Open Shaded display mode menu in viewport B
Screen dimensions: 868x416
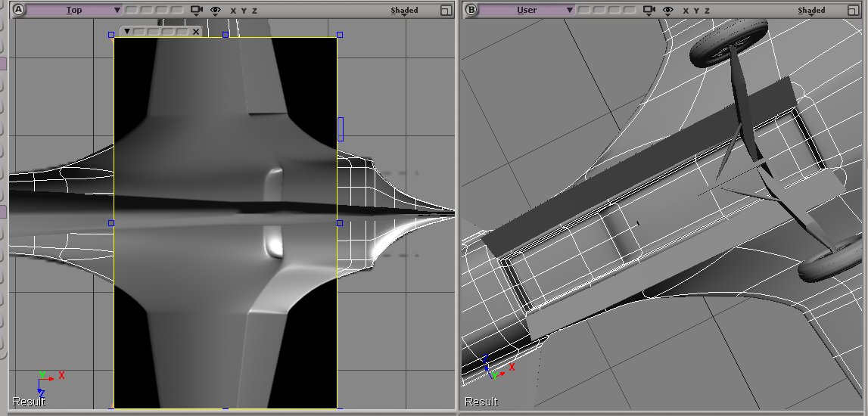click(811, 11)
